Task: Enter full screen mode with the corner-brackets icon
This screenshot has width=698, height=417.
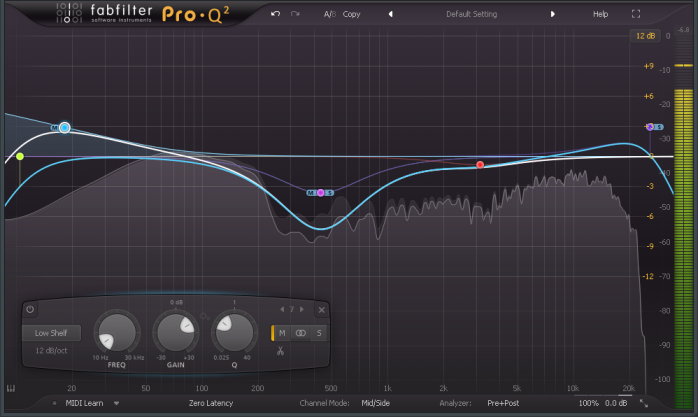Action: click(x=636, y=15)
